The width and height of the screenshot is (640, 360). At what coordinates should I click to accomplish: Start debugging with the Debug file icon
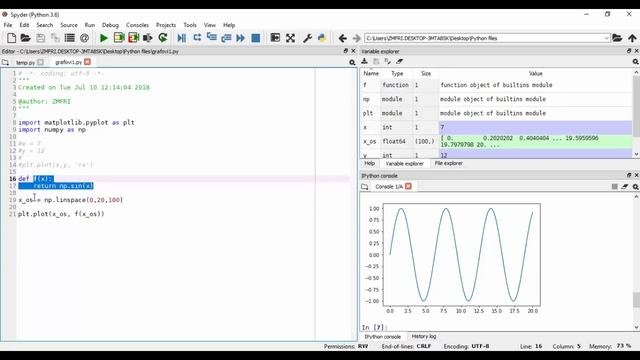point(182,38)
